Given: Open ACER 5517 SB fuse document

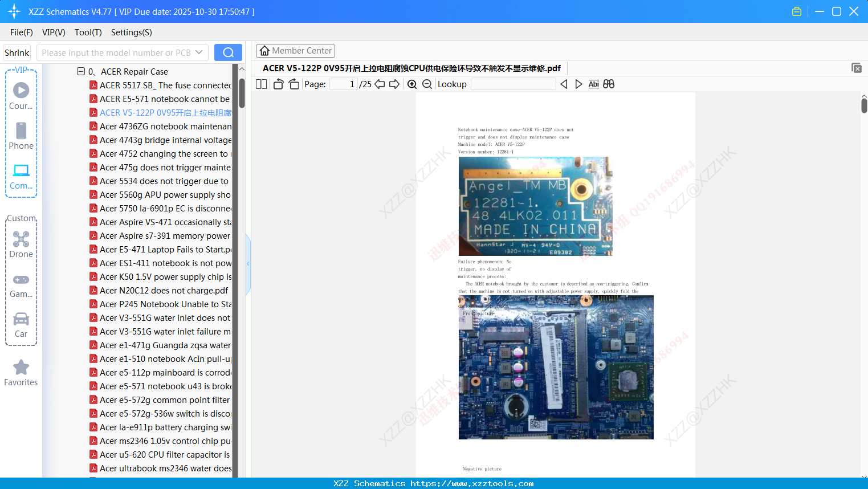Looking at the screenshot, I should pos(160,85).
